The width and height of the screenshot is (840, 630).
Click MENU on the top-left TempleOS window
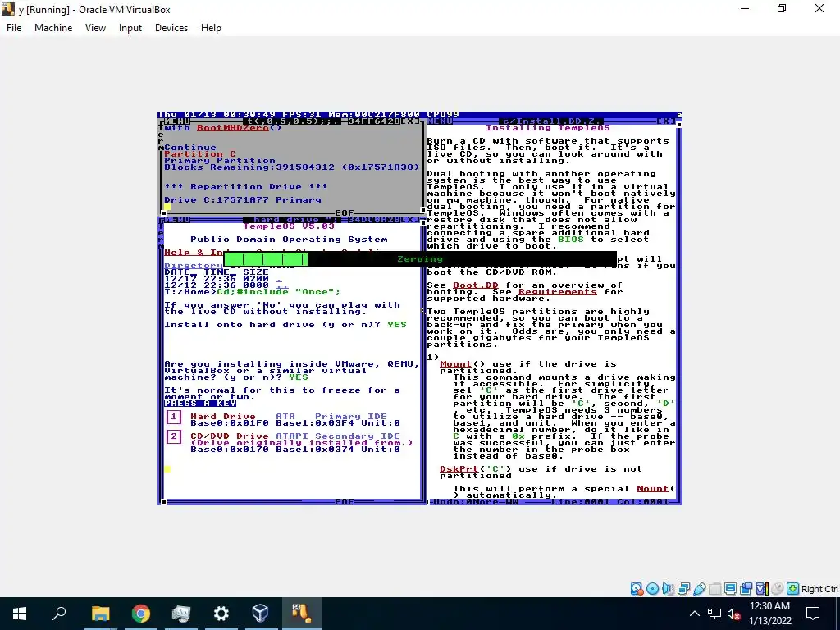[177, 121]
